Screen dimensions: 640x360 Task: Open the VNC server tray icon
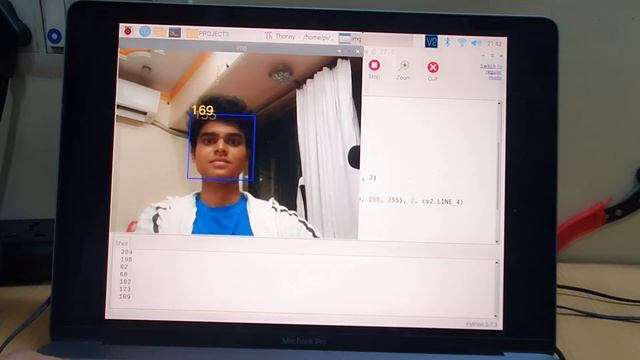pos(431,42)
